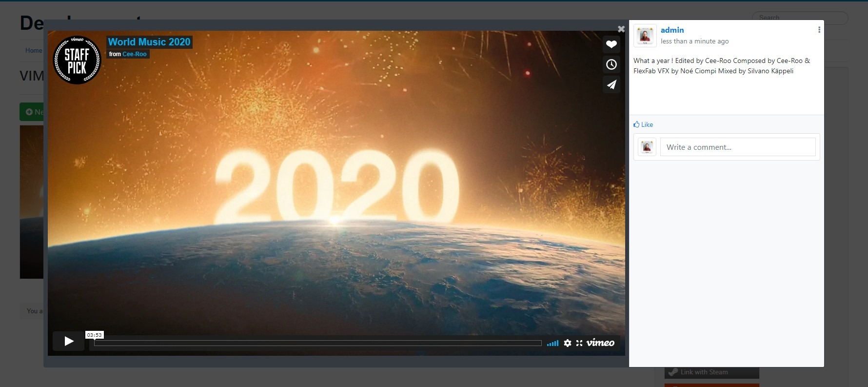Like the video with the heart icon
This screenshot has width=868, height=387.
click(x=612, y=44)
